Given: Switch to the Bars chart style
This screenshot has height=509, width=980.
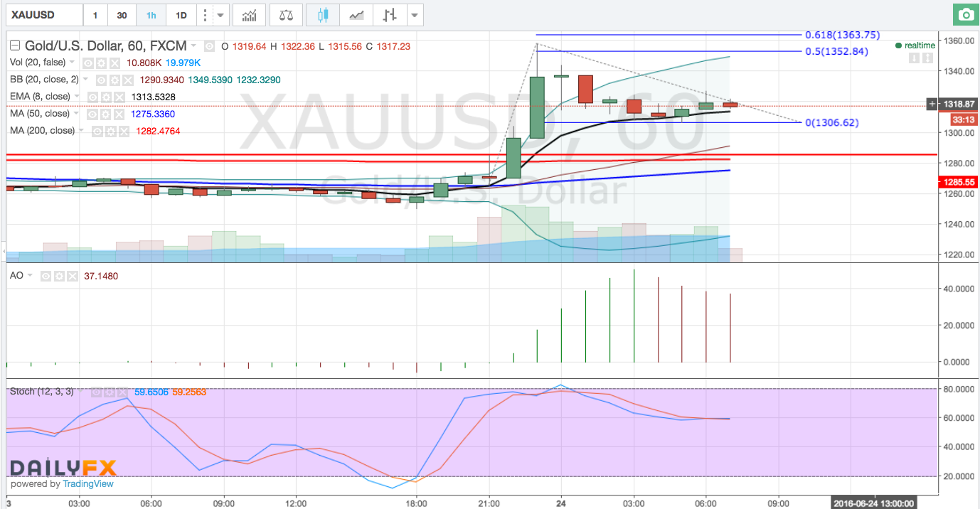Looking at the screenshot, I should (x=388, y=15).
